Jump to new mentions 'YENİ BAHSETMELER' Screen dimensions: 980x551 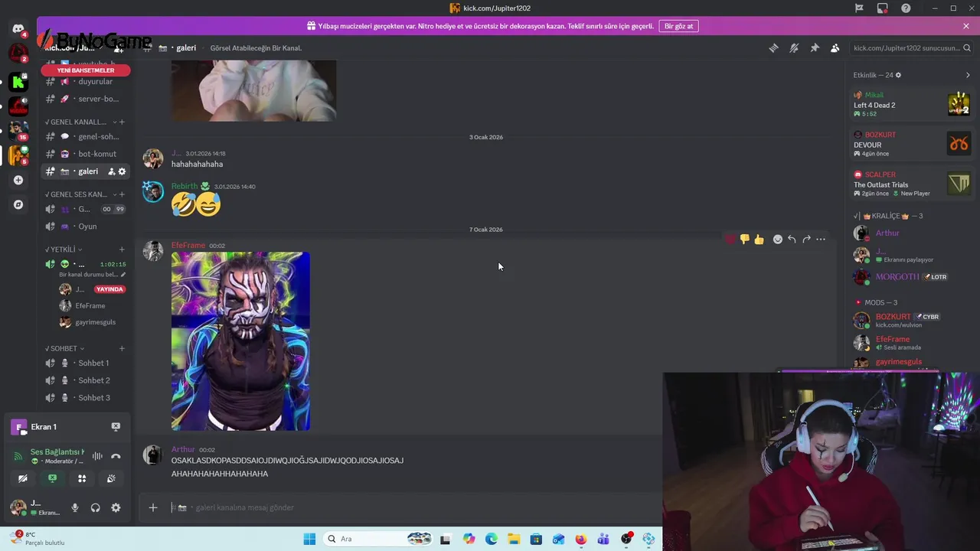point(86,70)
